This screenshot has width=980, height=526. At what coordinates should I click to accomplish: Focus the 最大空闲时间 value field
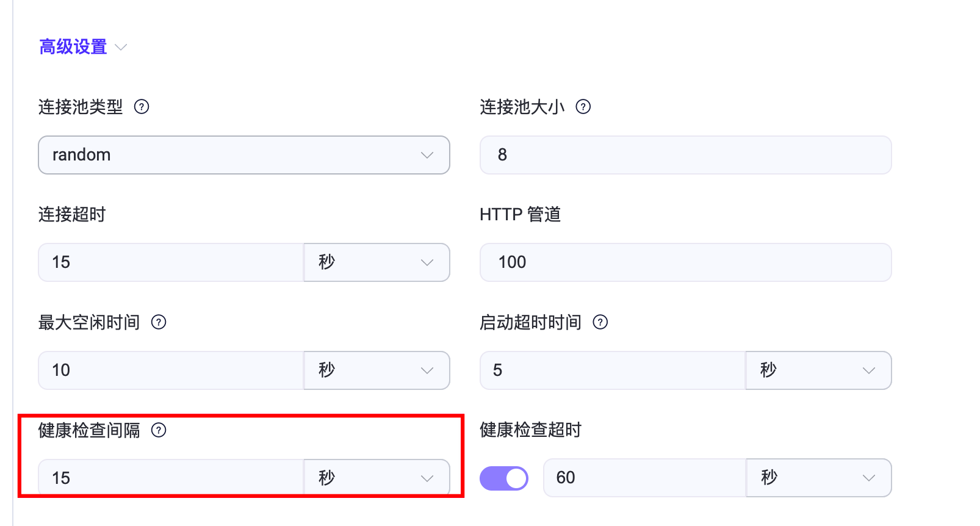pyautogui.click(x=171, y=370)
